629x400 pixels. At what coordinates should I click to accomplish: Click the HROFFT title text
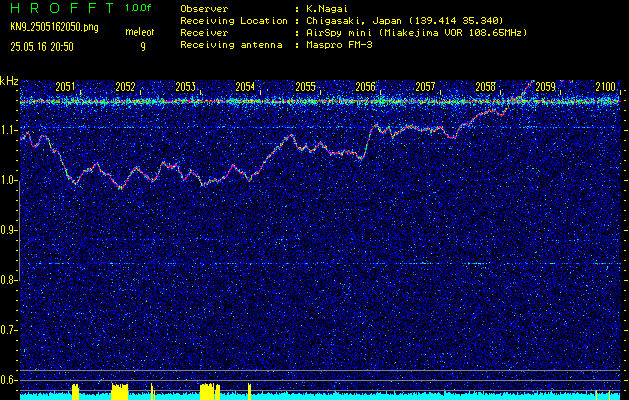tap(62, 8)
